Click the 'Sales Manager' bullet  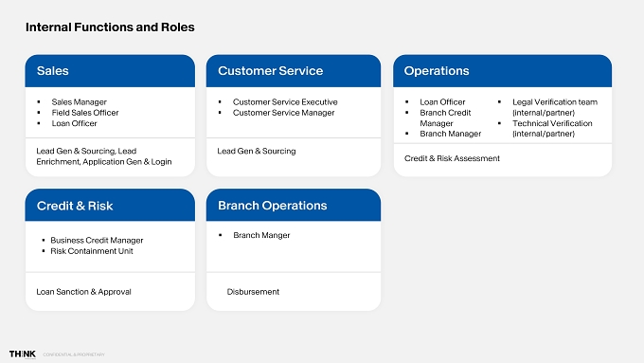tap(79, 102)
